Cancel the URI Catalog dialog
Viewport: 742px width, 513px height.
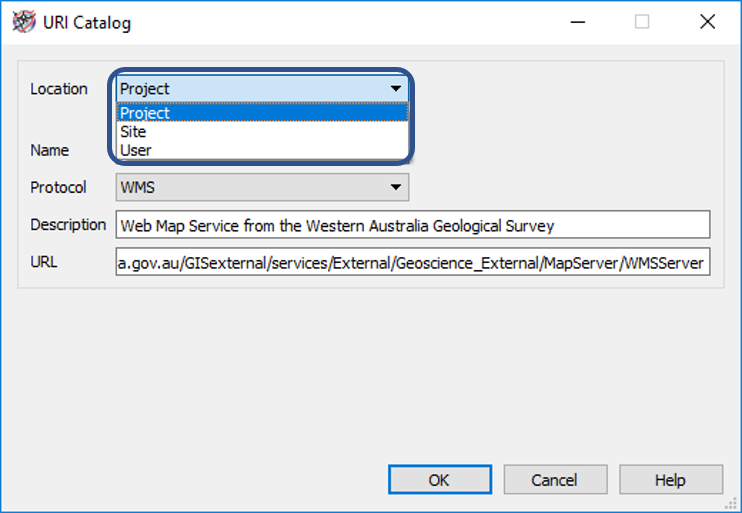point(554,480)
